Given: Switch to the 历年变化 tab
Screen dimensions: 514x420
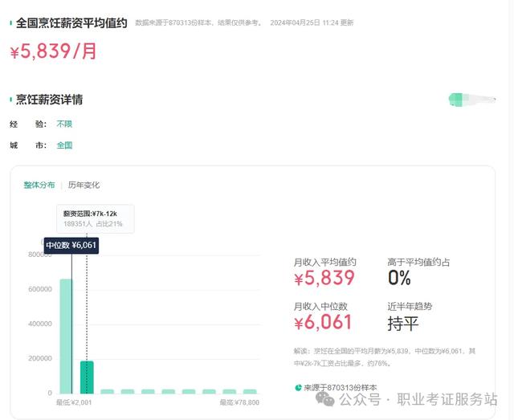Looking at the screenshot, I should click(84, 185).
